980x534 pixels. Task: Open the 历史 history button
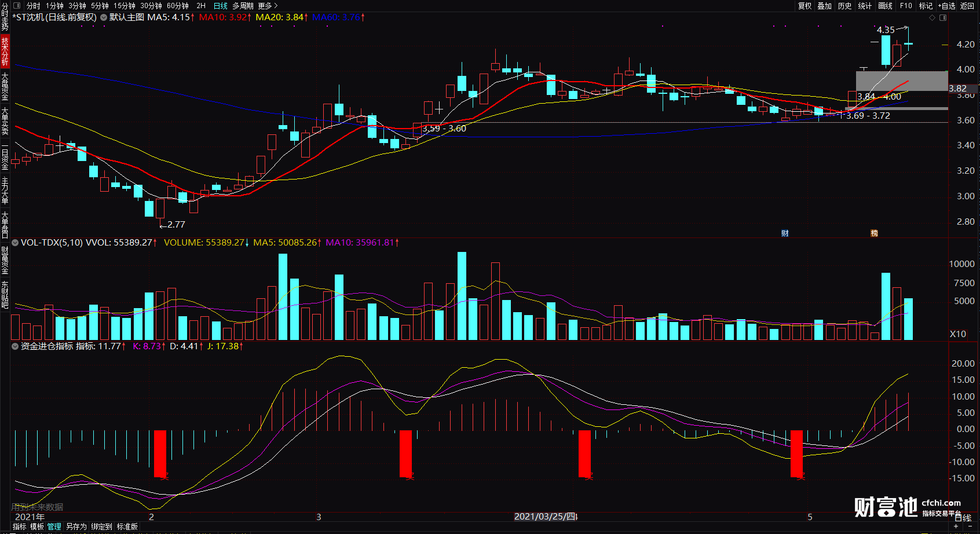tap(845, 6)
